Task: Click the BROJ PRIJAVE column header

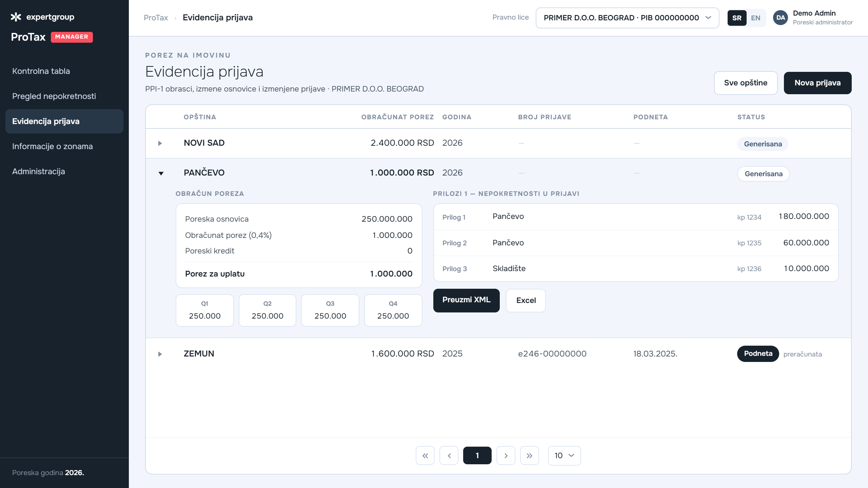Action: click(x=545, y=117)
